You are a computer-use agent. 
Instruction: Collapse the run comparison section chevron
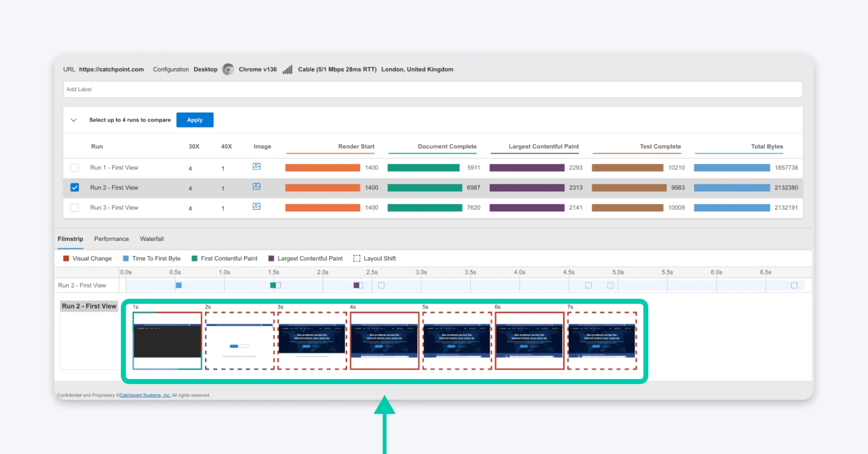click(x=74, y=120)
